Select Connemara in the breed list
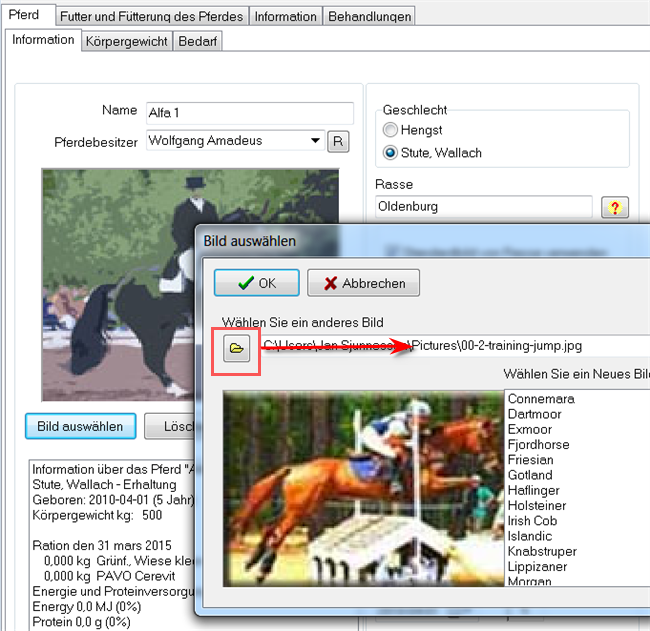This screenshot has height=631, width=650. tap(541, 399)
